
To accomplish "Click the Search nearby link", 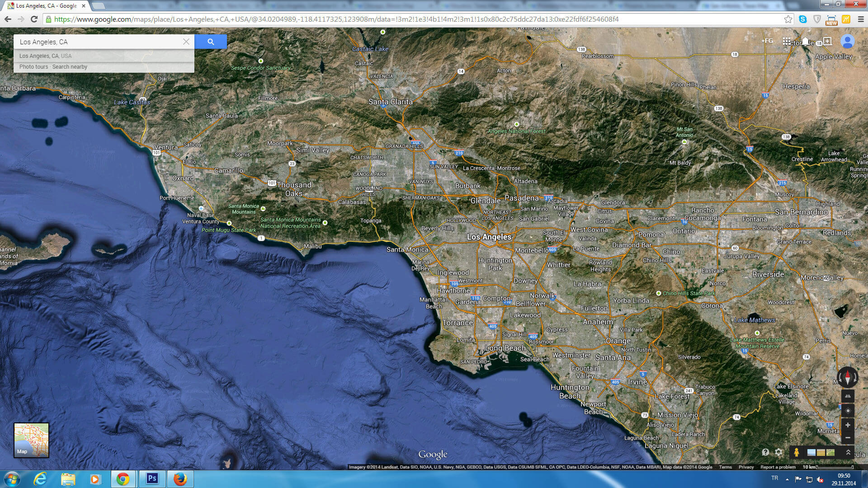I will [x=70, y=66].
